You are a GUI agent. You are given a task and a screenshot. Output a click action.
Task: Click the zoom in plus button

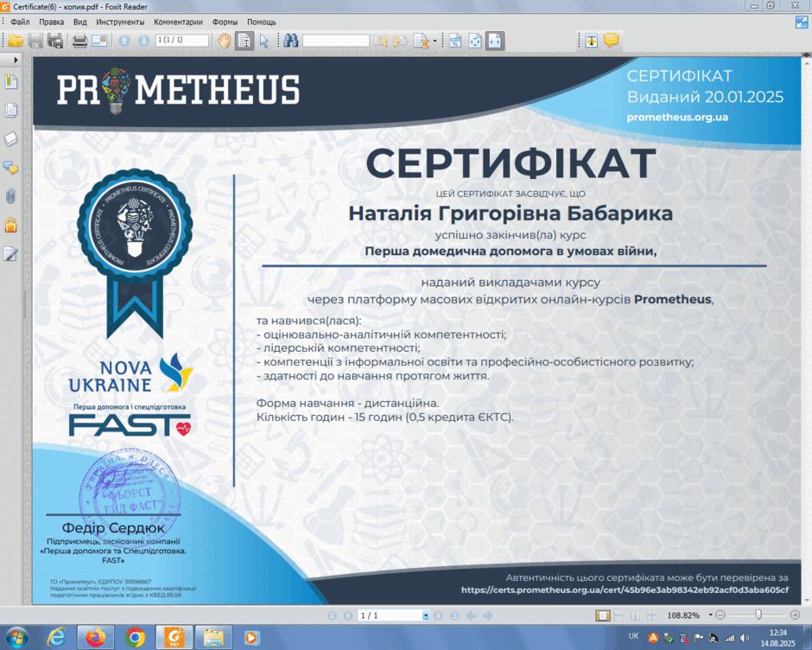(796, 615)
